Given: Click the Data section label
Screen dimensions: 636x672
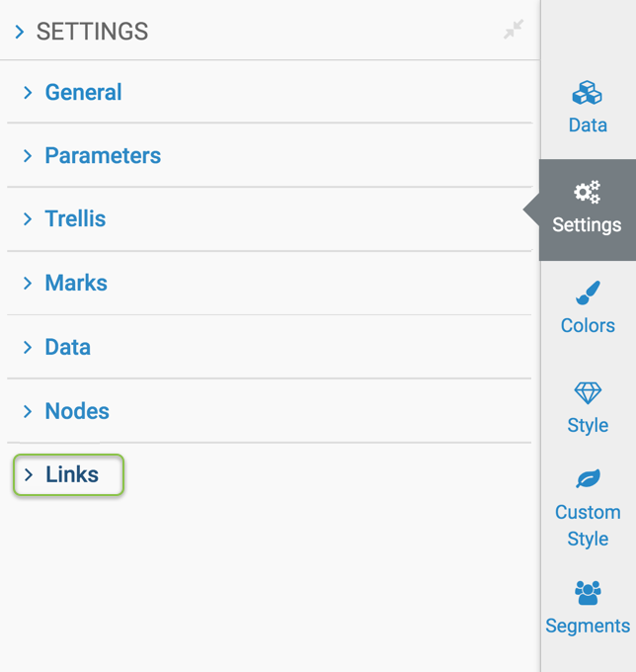Looking at the screenshot, I should pyautogui.click(x=67, y=347).
